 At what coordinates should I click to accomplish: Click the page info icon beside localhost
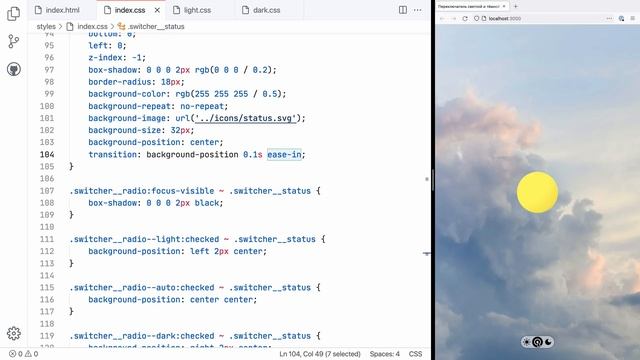click(x=484, y=19)
